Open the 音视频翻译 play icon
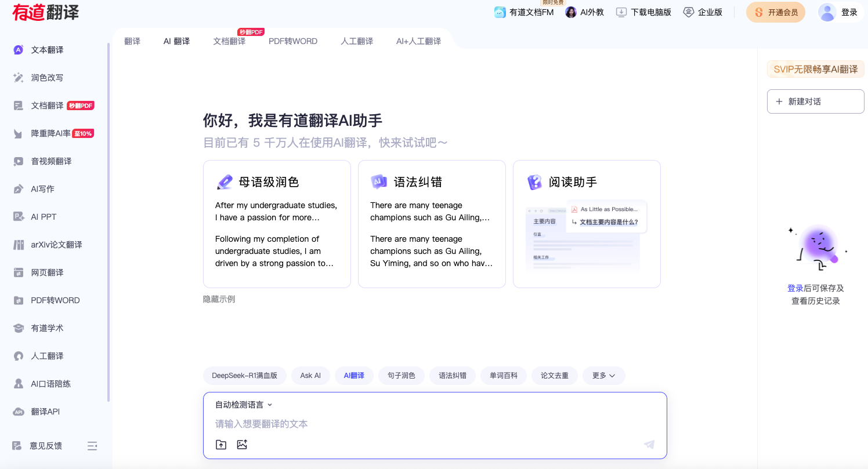The image size is (868, 469). click(19, 161)
